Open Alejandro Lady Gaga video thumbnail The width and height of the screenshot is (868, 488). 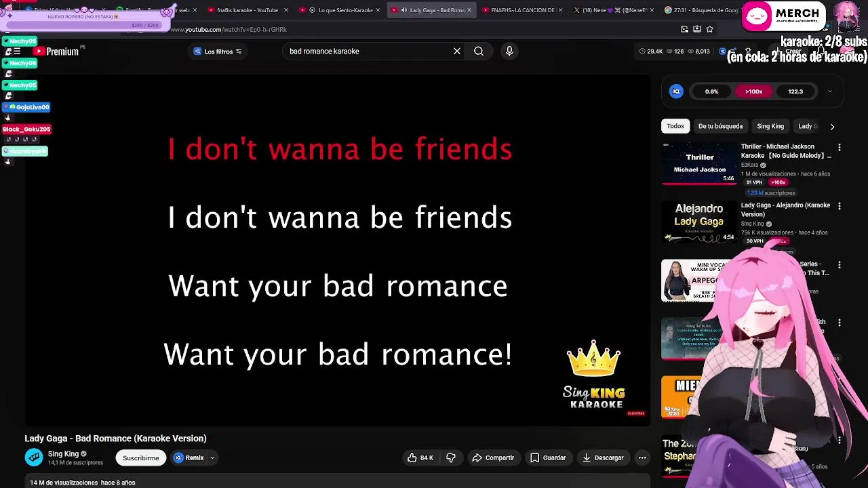[698, 222]
